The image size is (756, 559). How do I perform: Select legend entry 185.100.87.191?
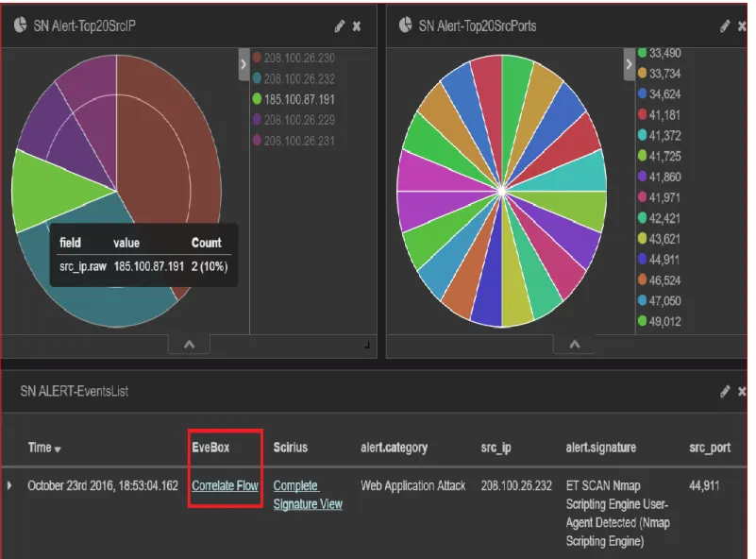[294, 99]
